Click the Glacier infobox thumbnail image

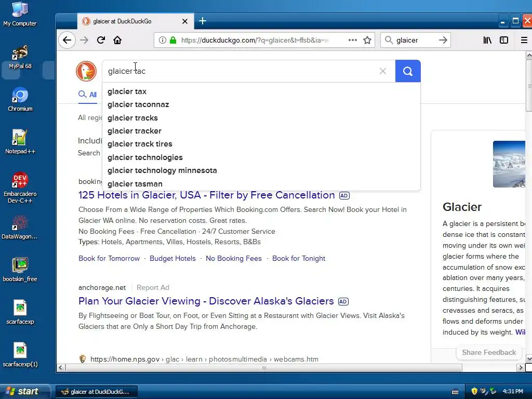[509, 164]
